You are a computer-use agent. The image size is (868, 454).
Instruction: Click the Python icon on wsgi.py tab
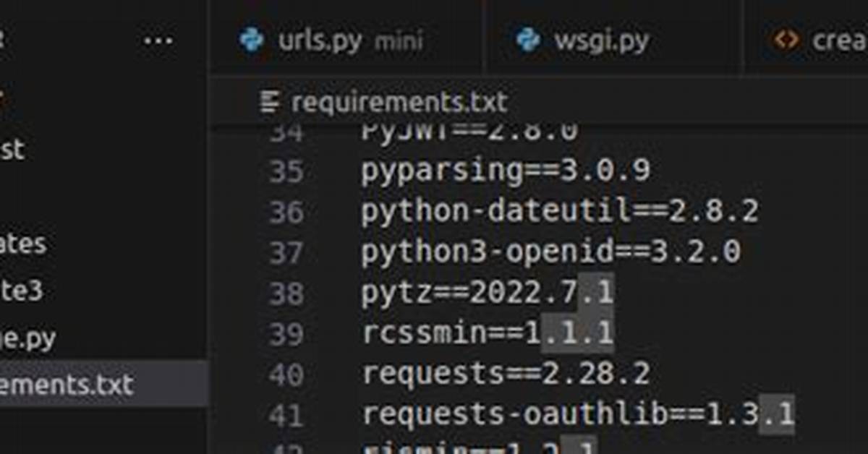[529, 40]
